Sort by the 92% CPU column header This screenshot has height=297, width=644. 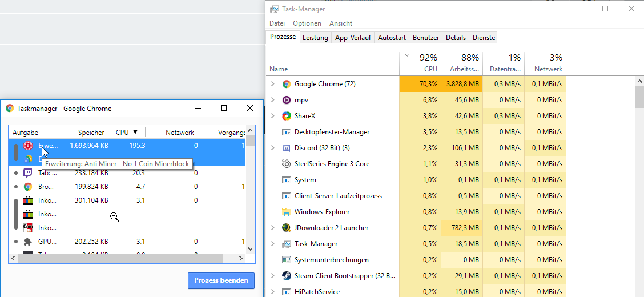point(420,63)
